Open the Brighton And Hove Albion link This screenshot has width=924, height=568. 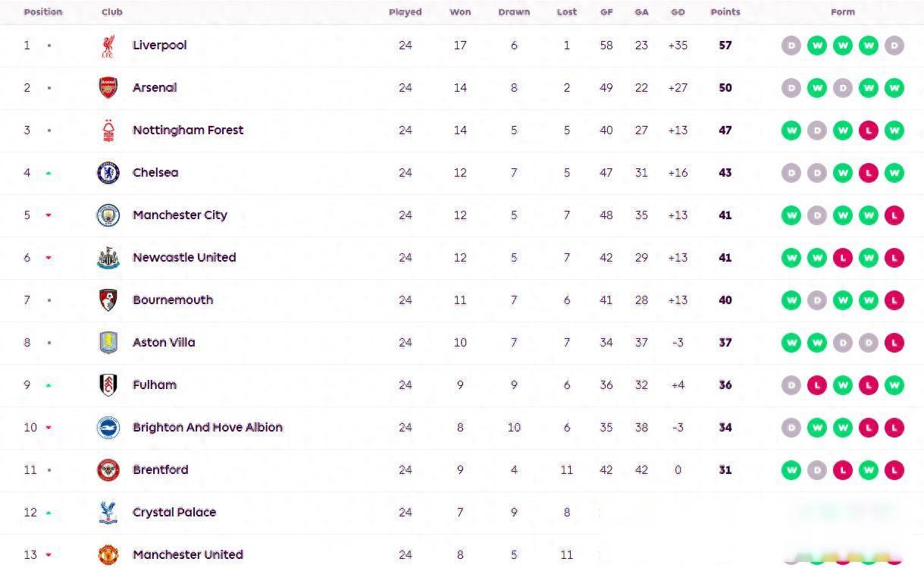207,428
